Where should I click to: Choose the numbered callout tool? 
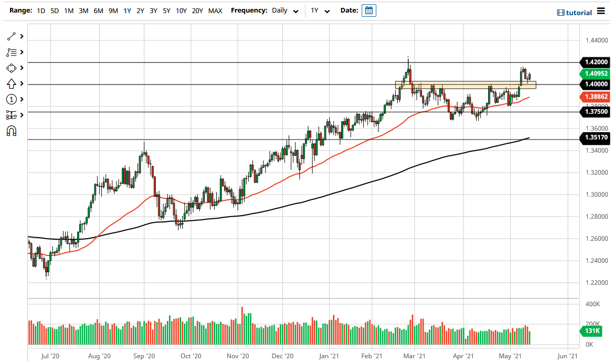click(12, 99)
